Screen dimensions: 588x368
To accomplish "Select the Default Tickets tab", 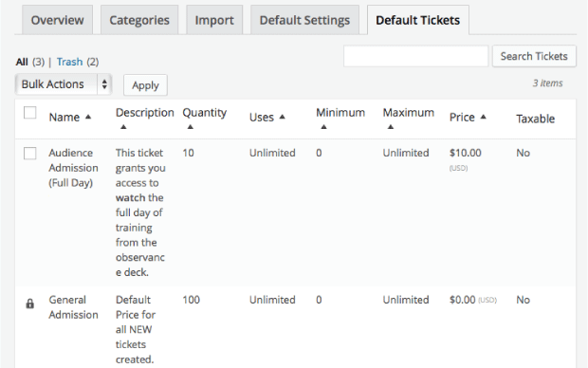I will click(417, 20).
